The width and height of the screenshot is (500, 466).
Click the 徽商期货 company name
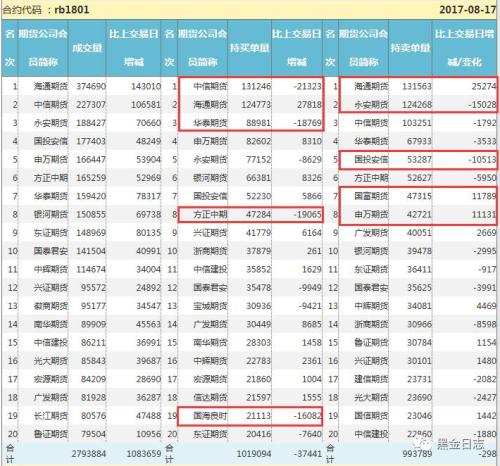point(51,306)
